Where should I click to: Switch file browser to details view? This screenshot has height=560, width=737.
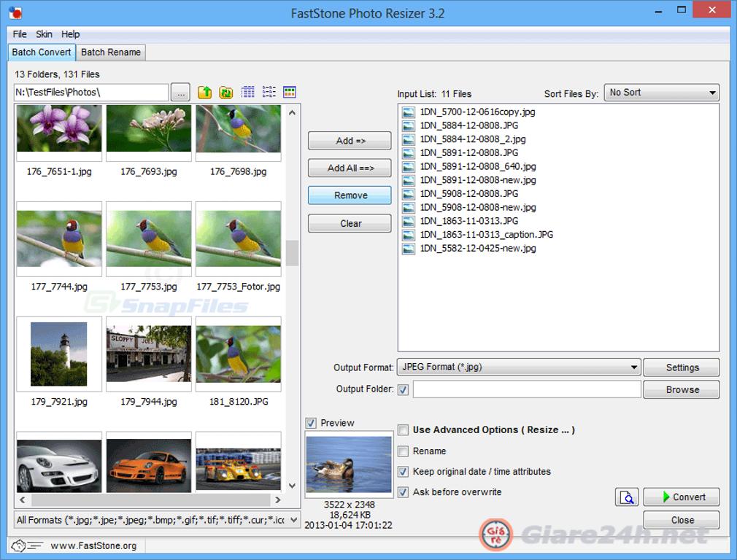click(x=247, y=93)
